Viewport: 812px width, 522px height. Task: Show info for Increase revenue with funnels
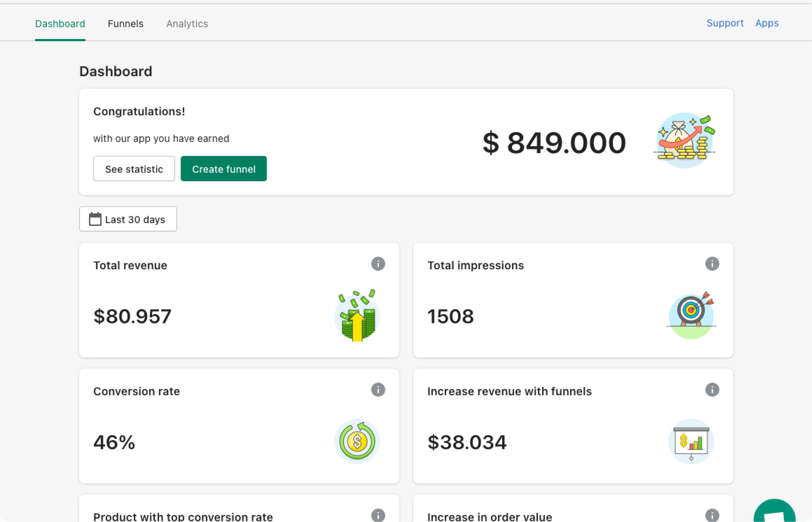712,390
